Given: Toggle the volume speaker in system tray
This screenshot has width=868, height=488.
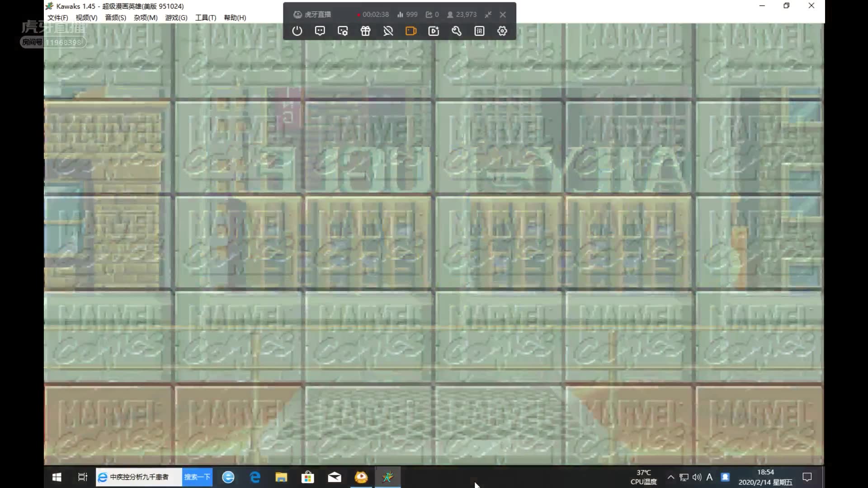Looking at the screenshot, I should (x=697, y=477).
